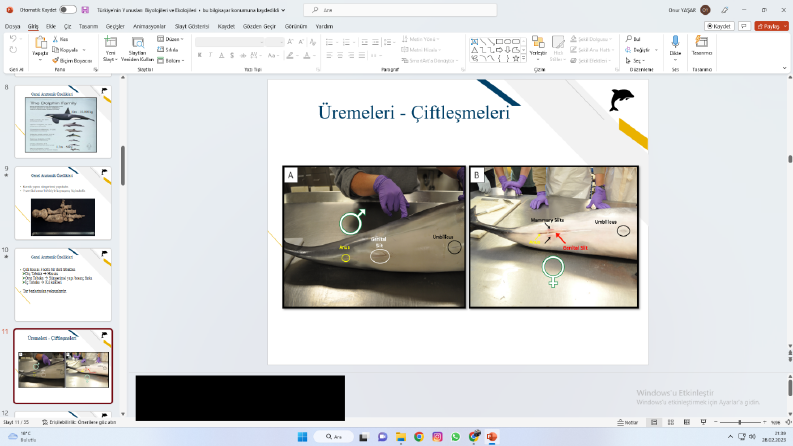Switch to the Animasyonlar tab

(x=149, y=26)
